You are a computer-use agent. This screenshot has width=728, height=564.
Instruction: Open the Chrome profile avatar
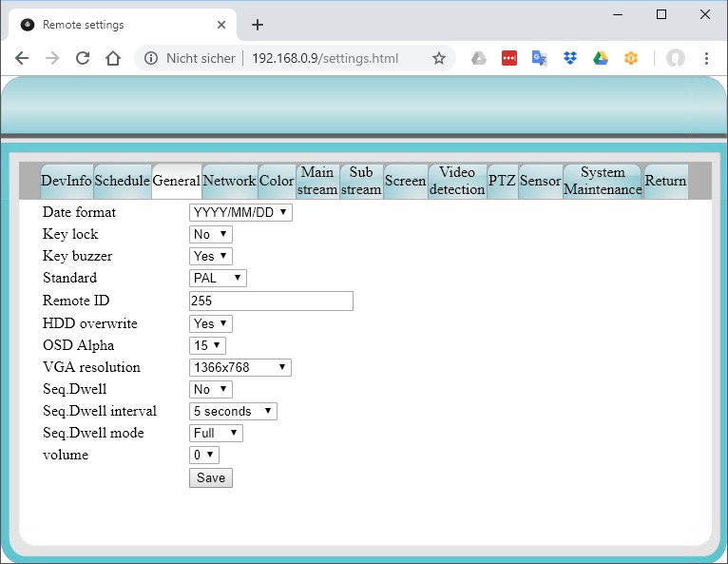[x=676, y=58]
